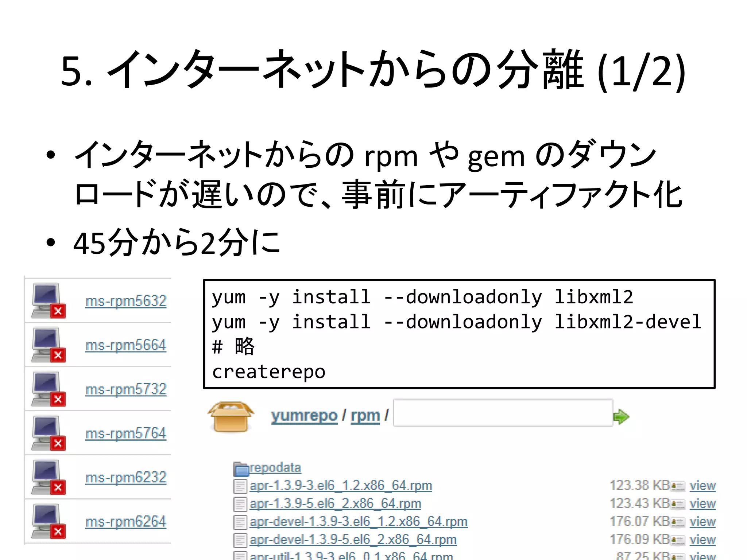Focus the workspace path input field
This screenshot has height=560, width=747.
503,413
